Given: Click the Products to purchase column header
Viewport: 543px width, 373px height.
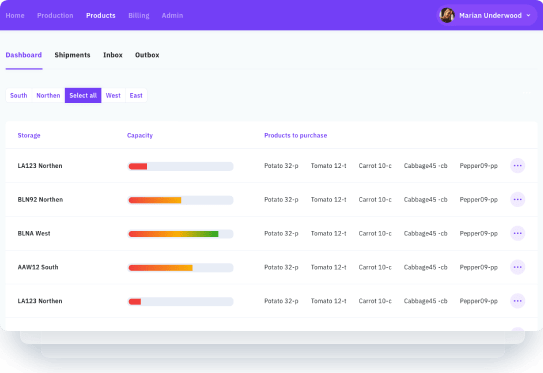Looking at the screenshot, I should [x=295, y=135].
